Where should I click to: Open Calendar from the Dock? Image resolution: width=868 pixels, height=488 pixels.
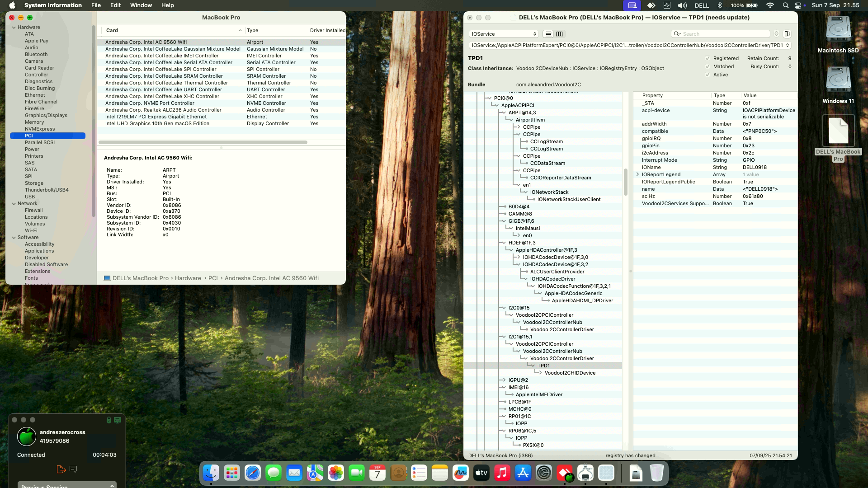click(377, 473)
